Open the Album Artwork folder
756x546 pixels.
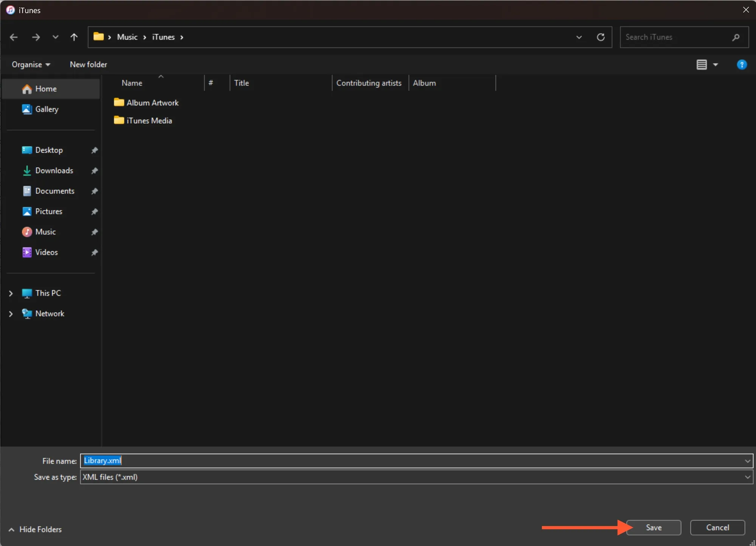[152, 103]
